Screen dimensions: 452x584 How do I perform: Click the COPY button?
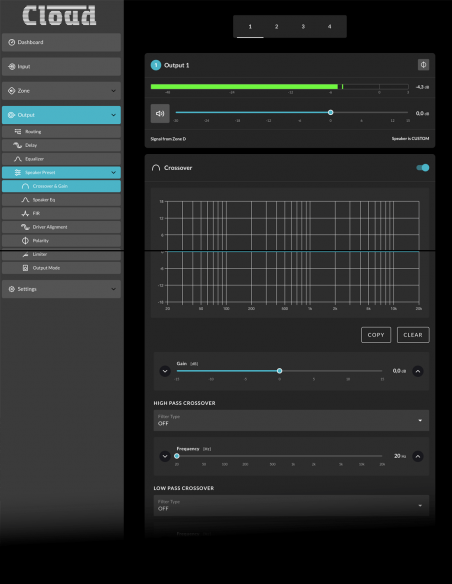376,335
